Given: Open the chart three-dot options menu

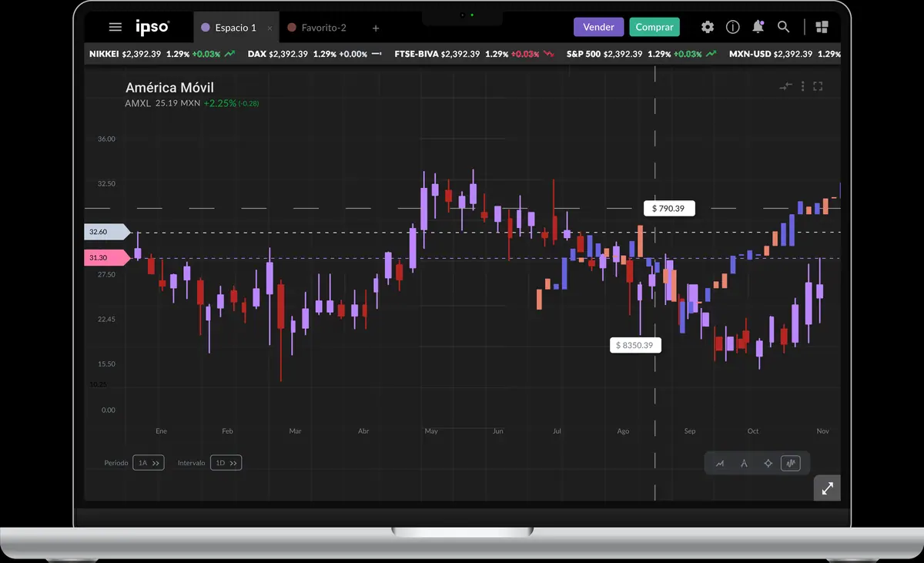Looking at the screenshot, I should [802, 86].
